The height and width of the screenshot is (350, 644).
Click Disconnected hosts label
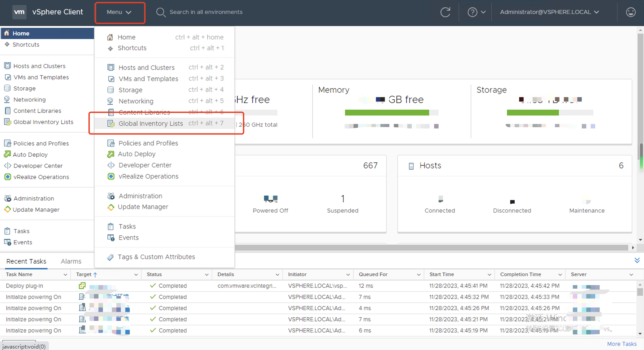(512, 211)
